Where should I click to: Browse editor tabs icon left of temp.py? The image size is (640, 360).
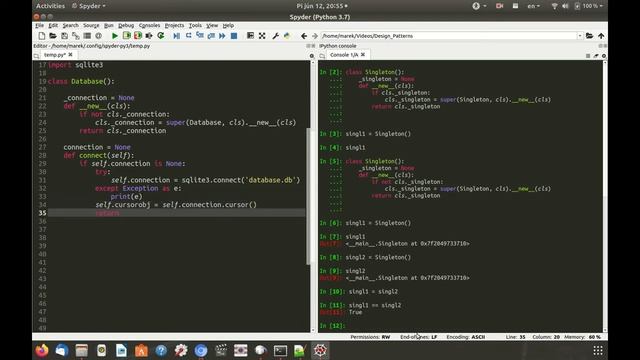click(x=37, y=55)
